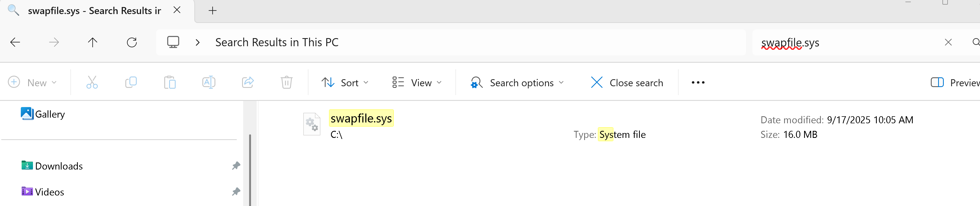The height and width of the screenshot is (206, 980).
Task: Open the View dropdown menu
Action: point(417,83)
